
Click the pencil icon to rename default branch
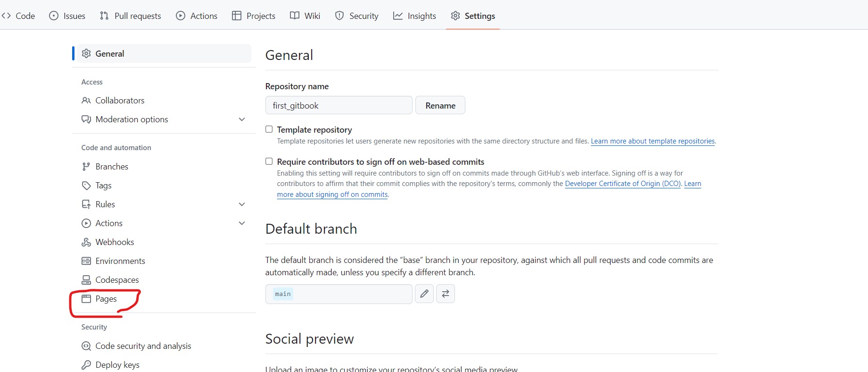[x=424, y=294]
